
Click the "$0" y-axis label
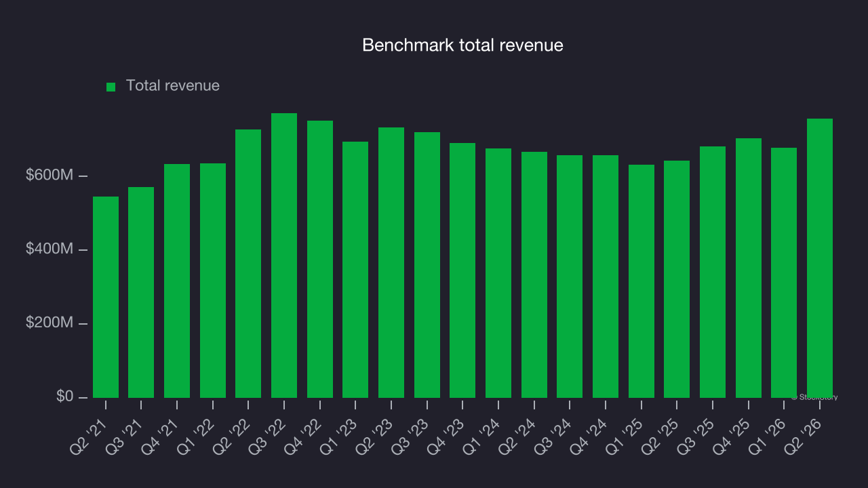[64, 396]
